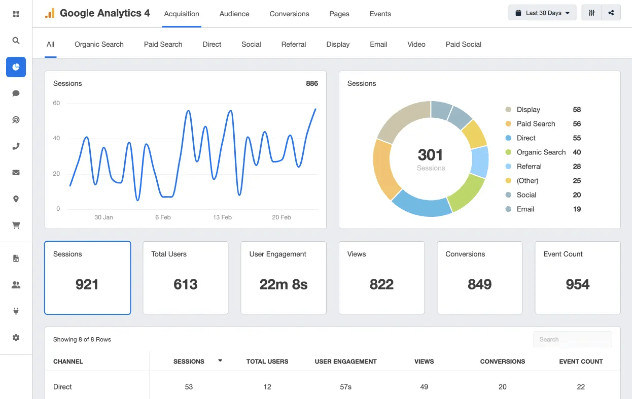Viewport: 632px width, 399px height.
Task: Open the integrations plug sidebar icon
Action: tap(16, 311)
